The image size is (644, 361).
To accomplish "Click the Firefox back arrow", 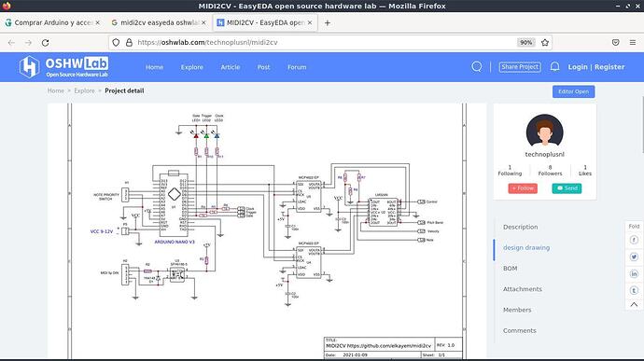I will 11,42.
